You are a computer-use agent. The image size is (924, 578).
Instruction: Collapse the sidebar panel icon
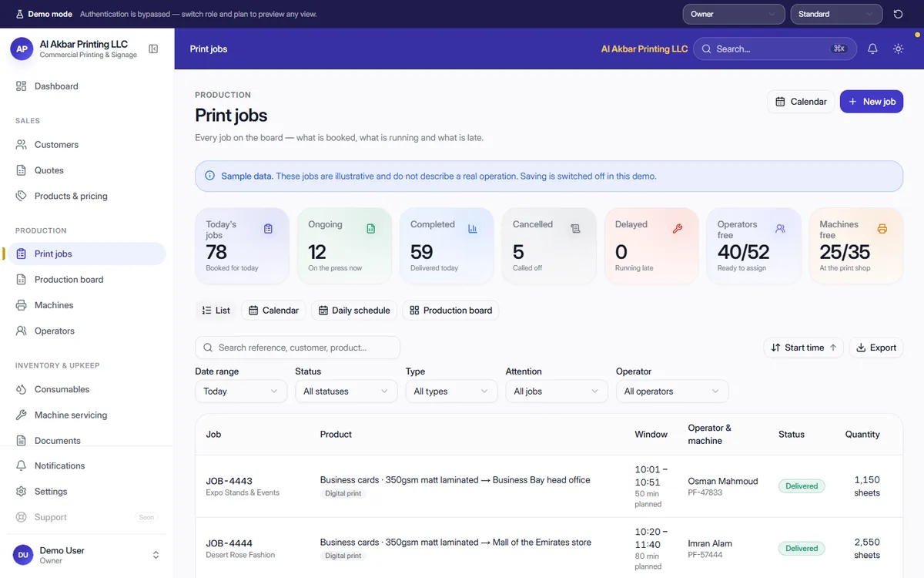pyautogui.click(x=153, y=49)
